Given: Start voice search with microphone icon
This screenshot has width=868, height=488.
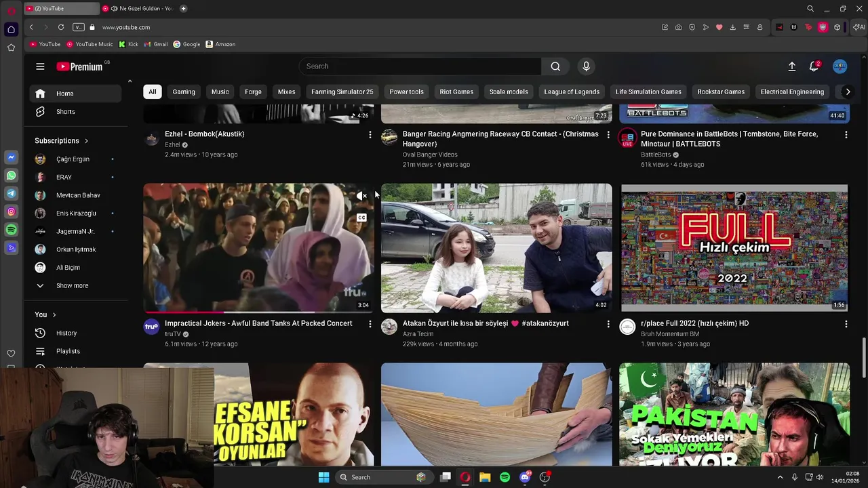Looking at the screenshot, I should [587, 66].
